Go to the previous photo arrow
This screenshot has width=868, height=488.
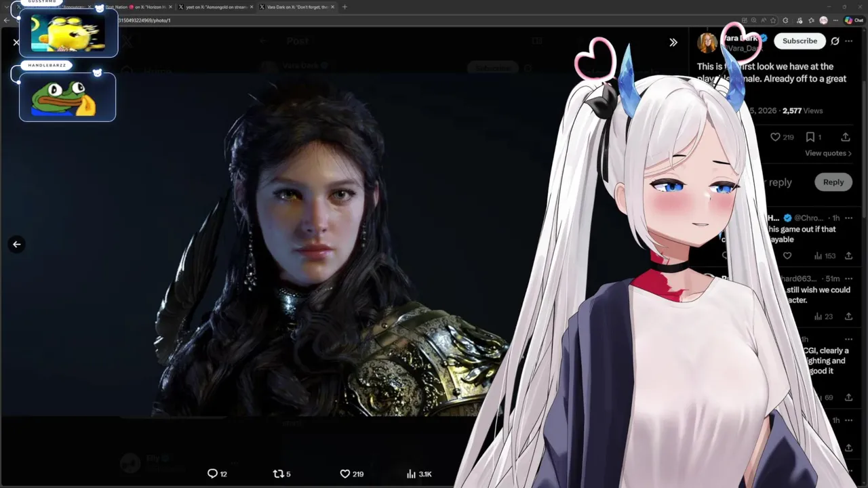click(x=17, y=244)
